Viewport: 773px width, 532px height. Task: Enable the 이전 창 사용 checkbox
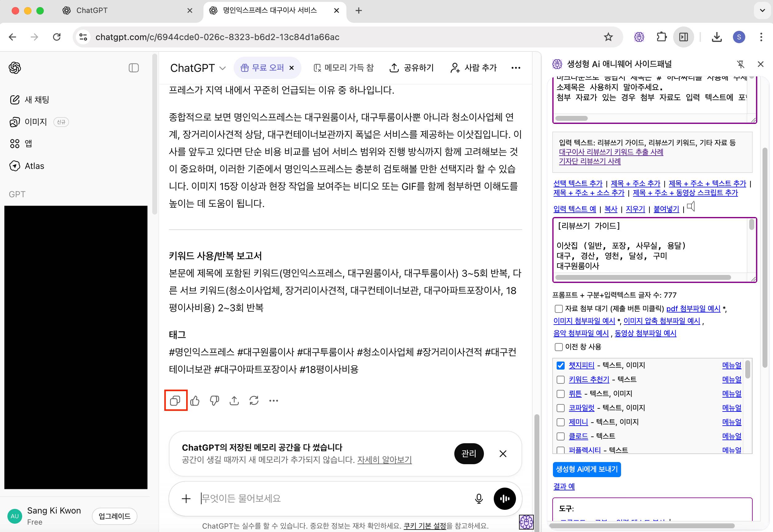(559, 347)
